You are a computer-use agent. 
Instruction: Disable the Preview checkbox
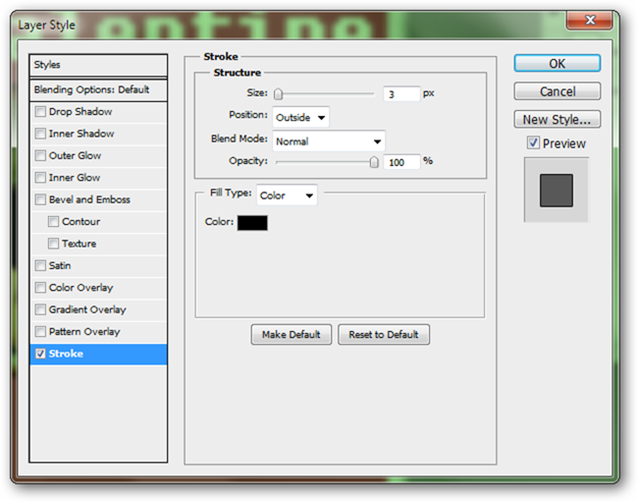533,142
